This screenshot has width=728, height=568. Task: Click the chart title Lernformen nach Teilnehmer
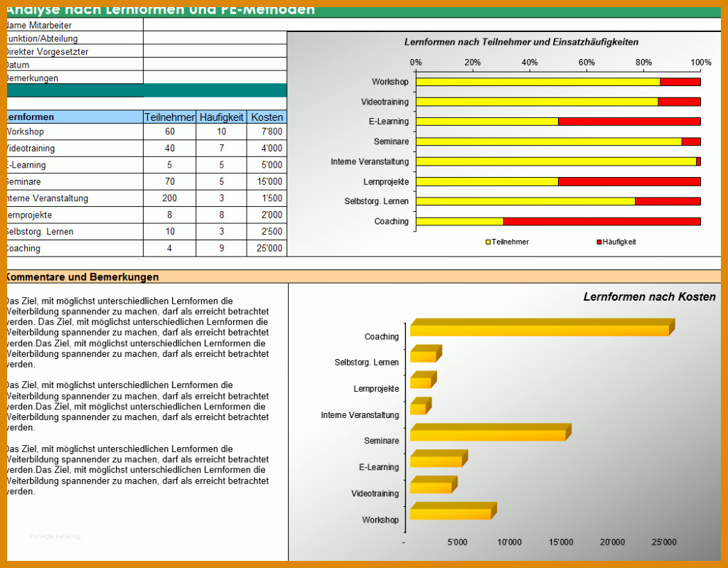[521, 42]
